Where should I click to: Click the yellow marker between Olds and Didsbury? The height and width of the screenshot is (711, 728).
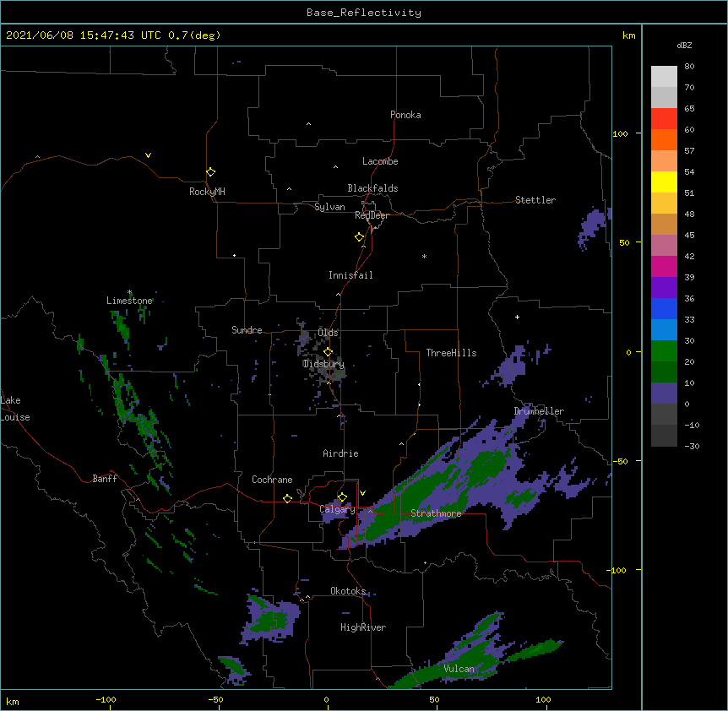click(x=328, y=352)
